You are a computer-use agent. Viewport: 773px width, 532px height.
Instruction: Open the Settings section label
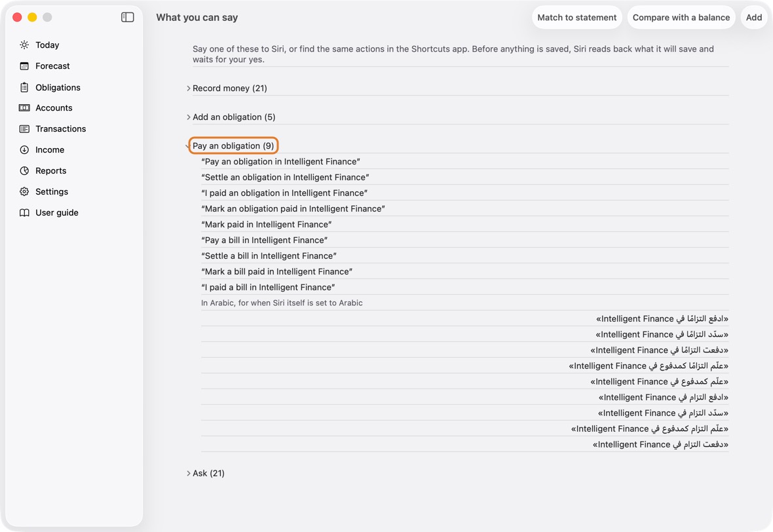point(52,192)
